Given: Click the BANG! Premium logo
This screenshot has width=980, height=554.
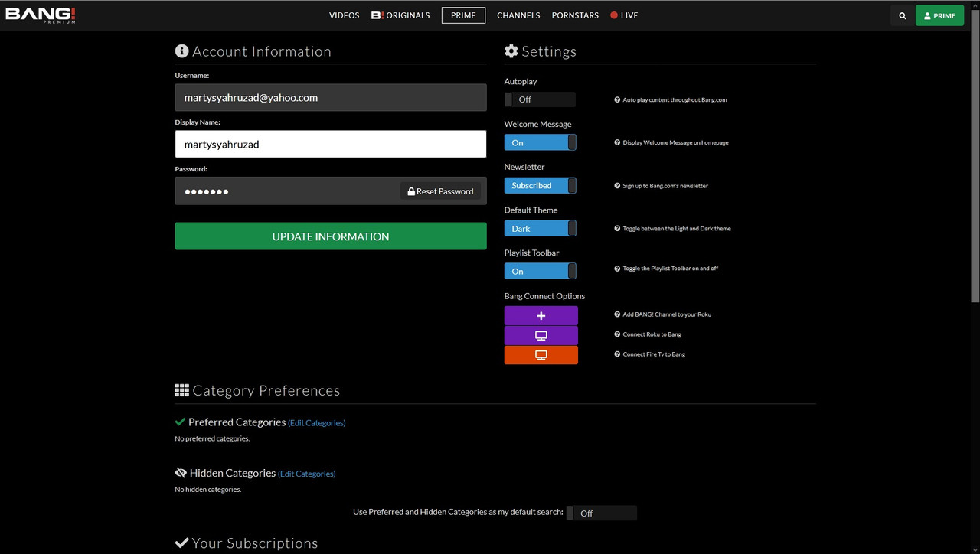Looking at the screenshot, I should (41, 15).
